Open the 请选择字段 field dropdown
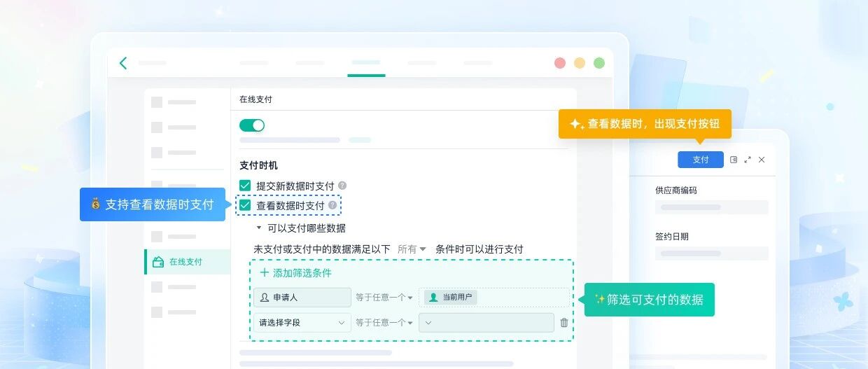The height and width of the screenshot is (369, 868). point(302,323)
